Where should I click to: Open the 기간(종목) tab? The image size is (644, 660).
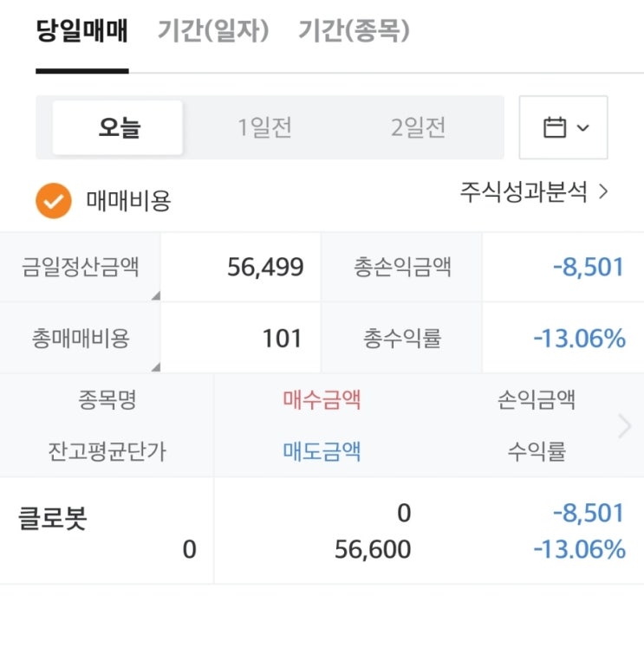[x=354, y=32]
